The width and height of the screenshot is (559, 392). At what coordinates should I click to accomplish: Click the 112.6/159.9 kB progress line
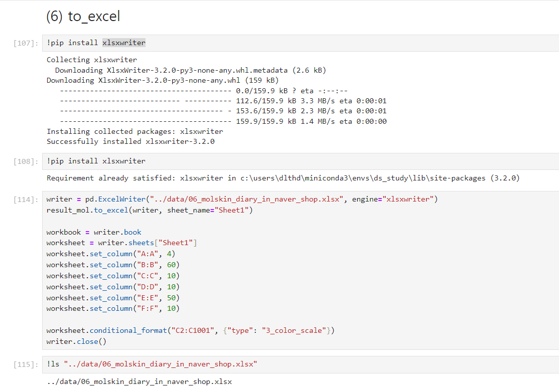[223, 101]
